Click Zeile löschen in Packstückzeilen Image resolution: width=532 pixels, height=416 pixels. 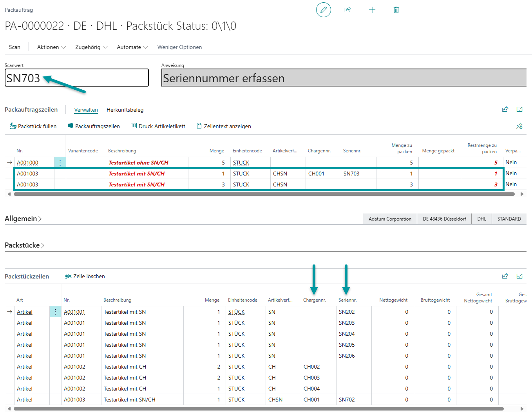[85, 276]
